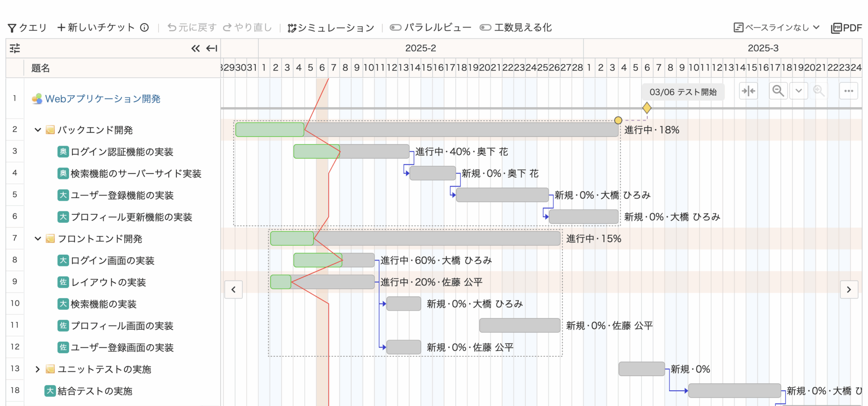Open the zoom level dropdown arrow
Image resolution: width=868 pixels, height=406 pixels.
[x=799, y=91]
